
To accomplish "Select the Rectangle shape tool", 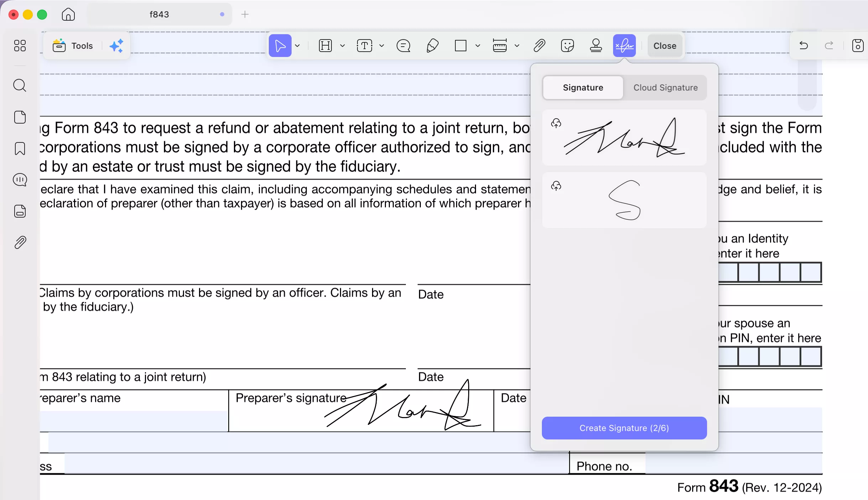I will click(461, 46).
